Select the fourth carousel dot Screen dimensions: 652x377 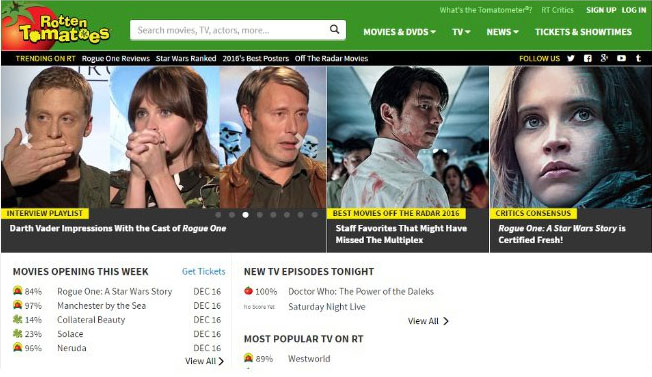click(259, 214)
